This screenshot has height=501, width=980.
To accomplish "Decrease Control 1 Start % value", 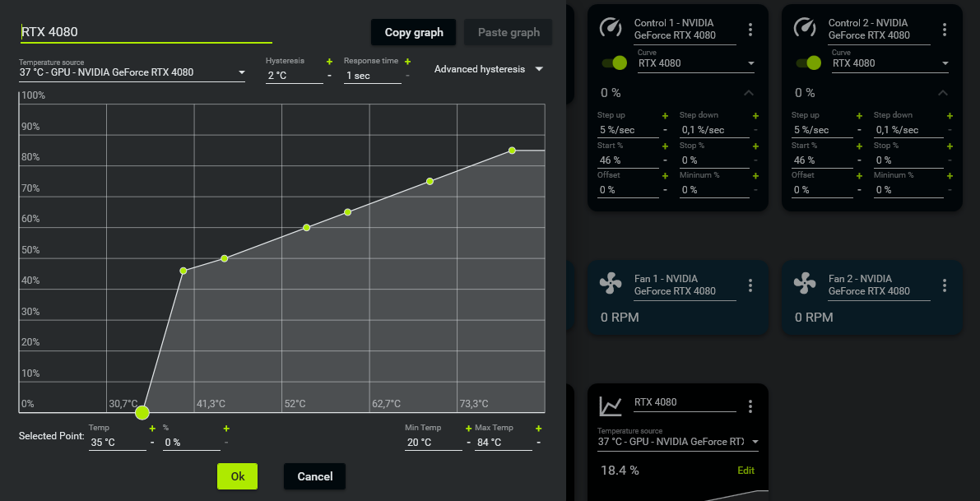I will point(665,160).
